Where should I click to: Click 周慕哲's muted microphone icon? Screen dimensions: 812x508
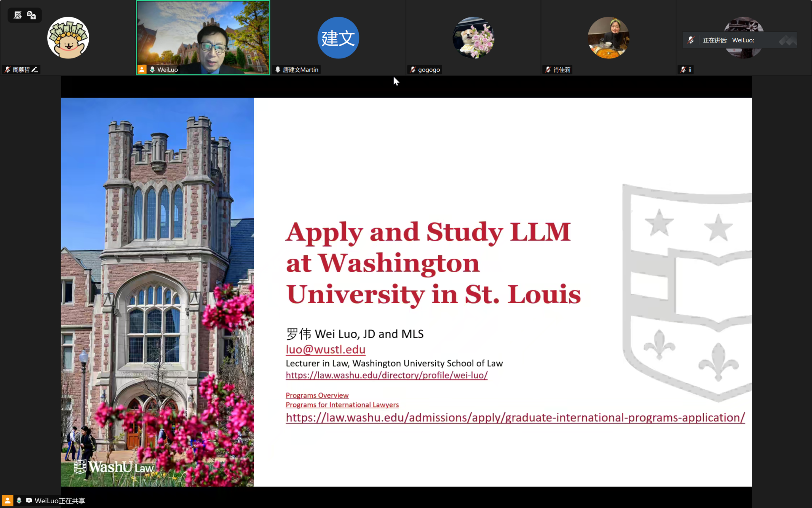coord(8,69)
